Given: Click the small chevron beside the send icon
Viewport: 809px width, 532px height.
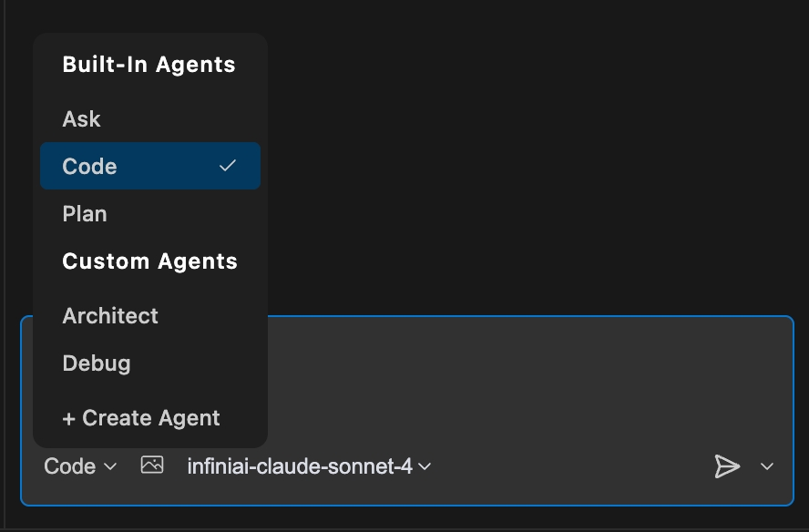Looking at the screenshot, I should (x=767, y=466).
